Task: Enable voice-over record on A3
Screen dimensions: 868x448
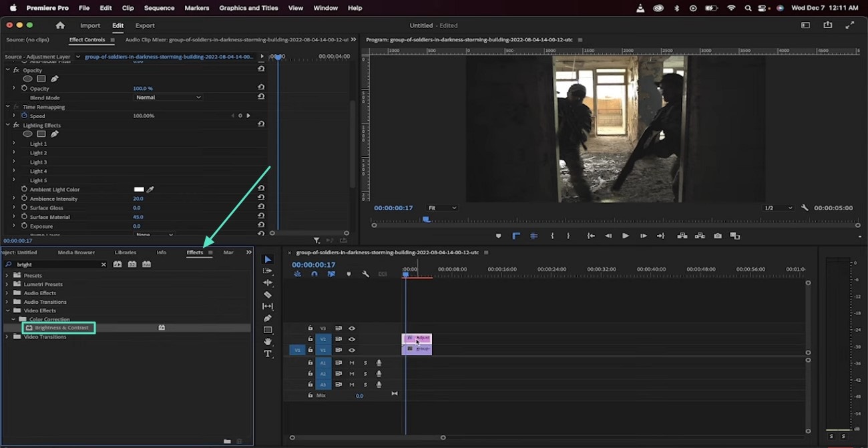Action: point(379,385)
